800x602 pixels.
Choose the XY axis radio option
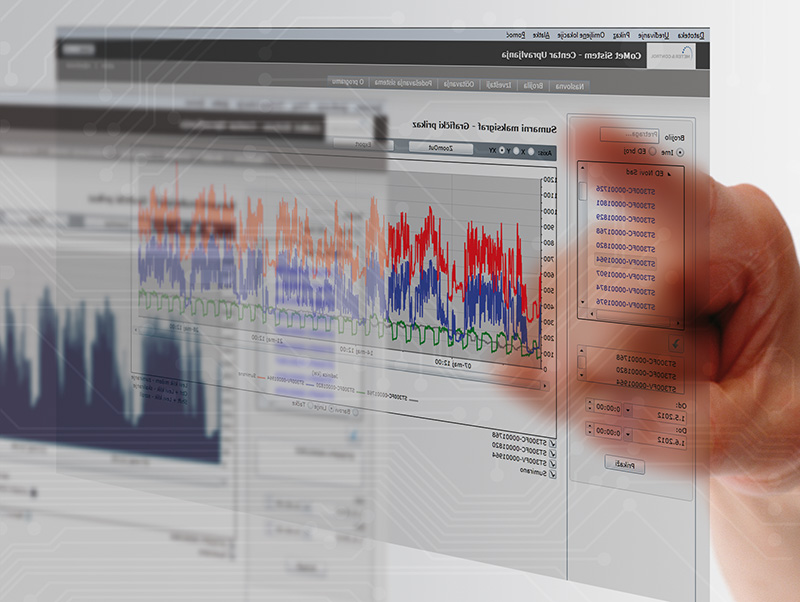tap(502, 150)
